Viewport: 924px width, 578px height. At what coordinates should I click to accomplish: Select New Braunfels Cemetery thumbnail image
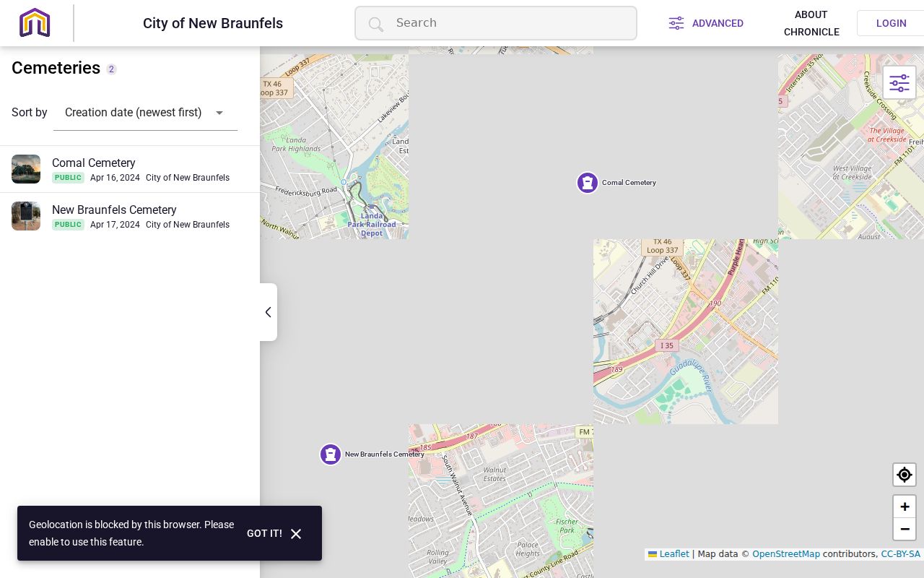26,216
